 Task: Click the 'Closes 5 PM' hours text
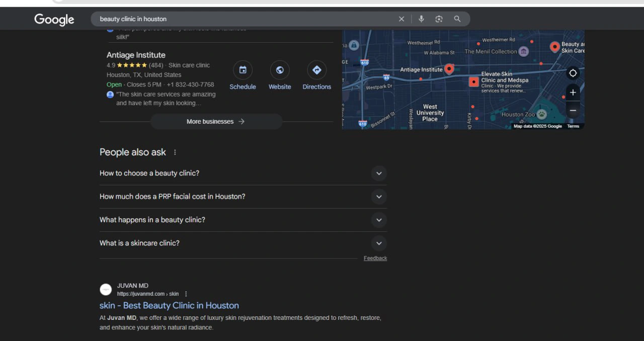(x=144, y=84)
